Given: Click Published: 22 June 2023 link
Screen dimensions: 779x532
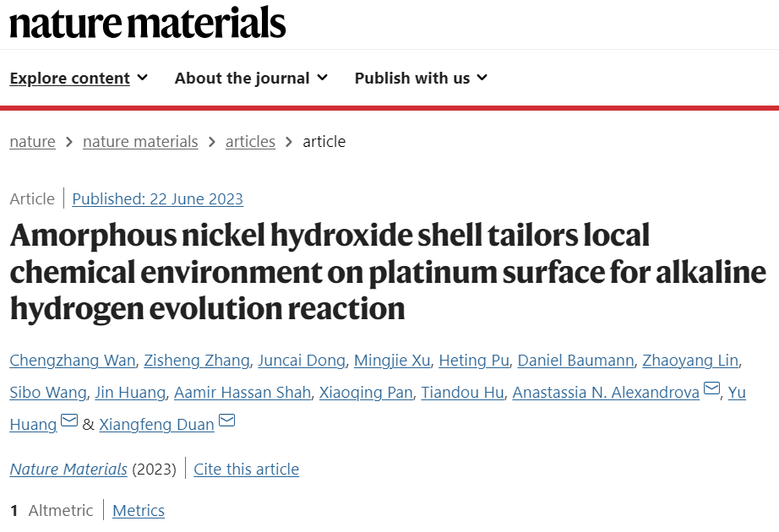Looking at the screenshot, I should pos(157,198).
